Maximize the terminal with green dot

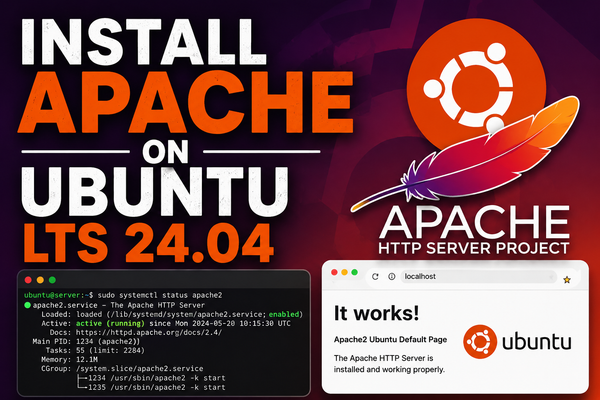[52, 280]
